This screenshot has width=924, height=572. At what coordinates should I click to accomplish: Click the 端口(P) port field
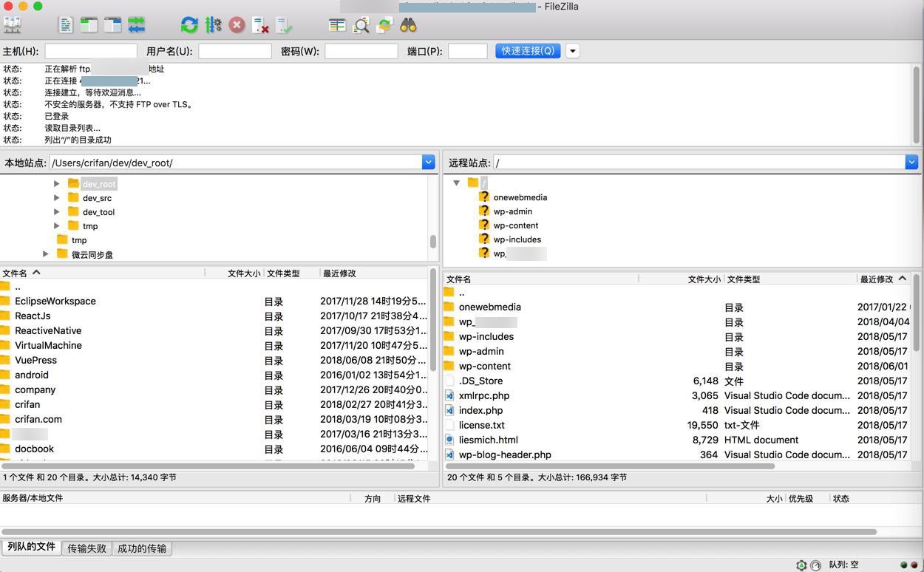pos(468,51)
